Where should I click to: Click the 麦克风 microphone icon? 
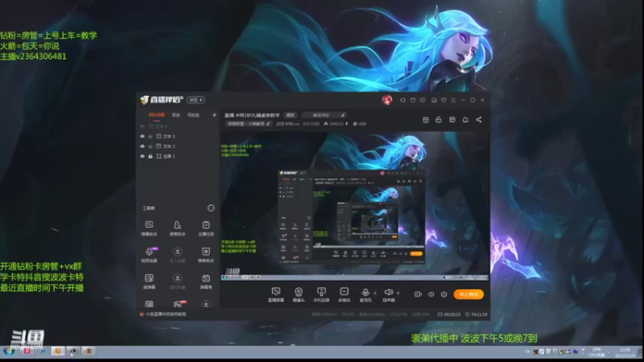pyautogui.click(x=365, y=292)
